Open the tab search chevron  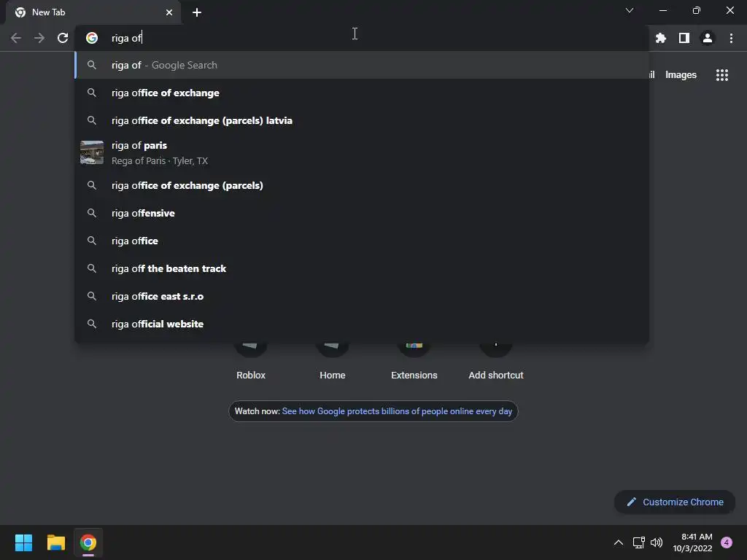pyautogui.click(x=630, y=10)
